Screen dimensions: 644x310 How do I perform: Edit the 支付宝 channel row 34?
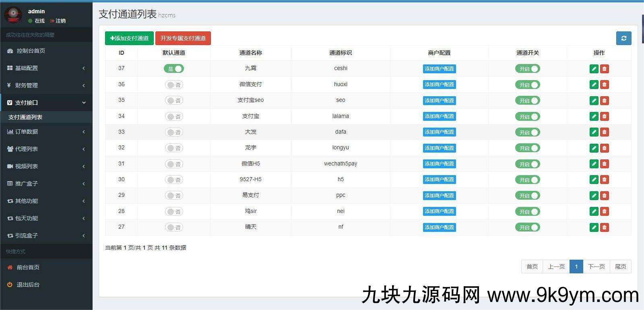click(x=594, y=116)
